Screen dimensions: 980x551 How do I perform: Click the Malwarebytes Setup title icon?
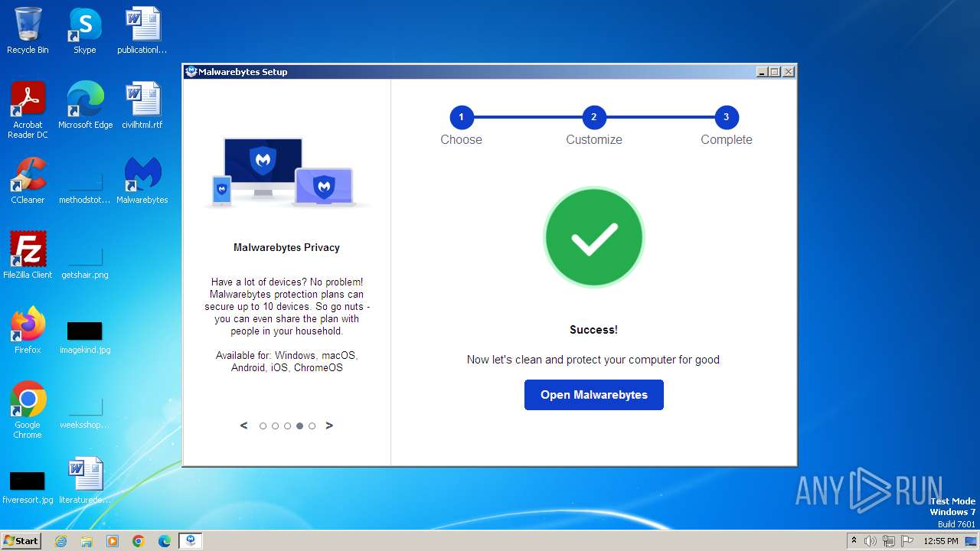coord(191,72)
